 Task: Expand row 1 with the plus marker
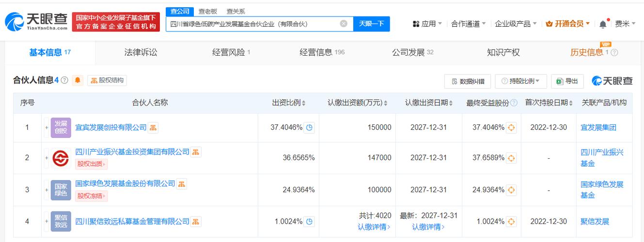[x=47, y=128]
